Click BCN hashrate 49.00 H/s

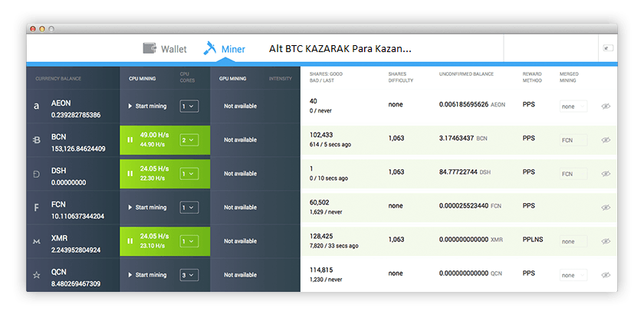click(154, 135)
